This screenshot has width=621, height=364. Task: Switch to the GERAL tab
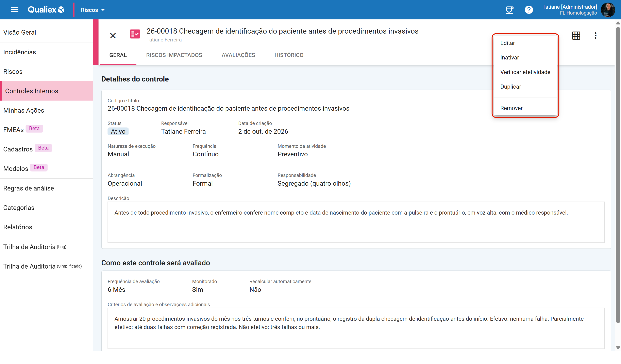[x=118, y=55]
